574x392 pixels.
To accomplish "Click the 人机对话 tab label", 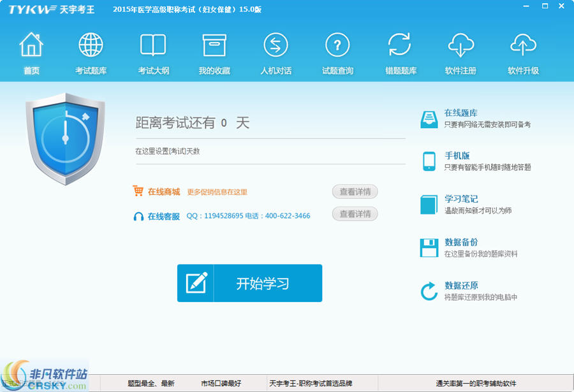I will pos(276,71).
